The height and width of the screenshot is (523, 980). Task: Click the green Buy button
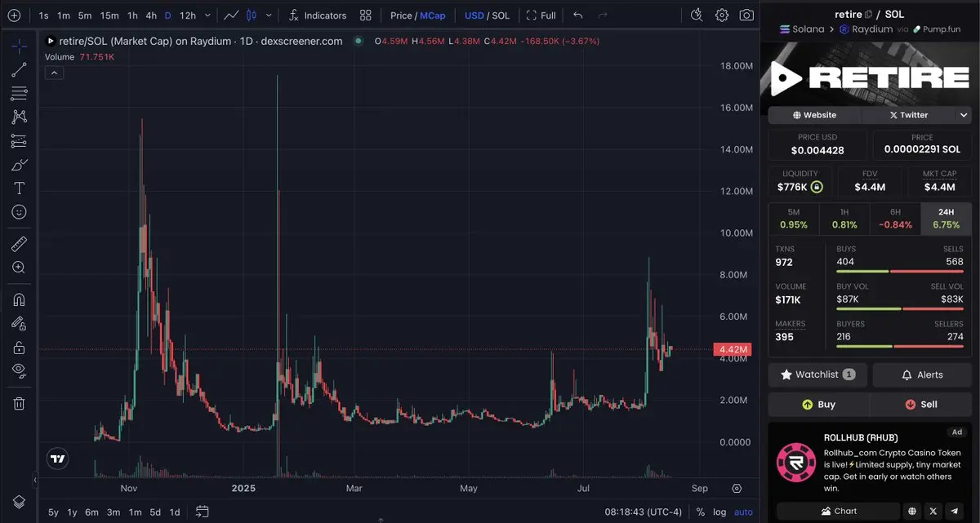pyautogui.click(x=819, y=404)
